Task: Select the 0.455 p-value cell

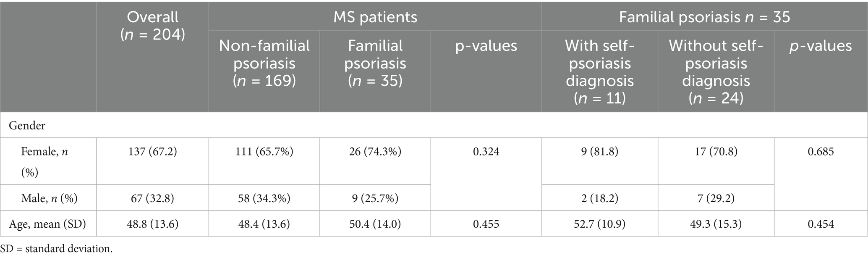Action: 486,224
